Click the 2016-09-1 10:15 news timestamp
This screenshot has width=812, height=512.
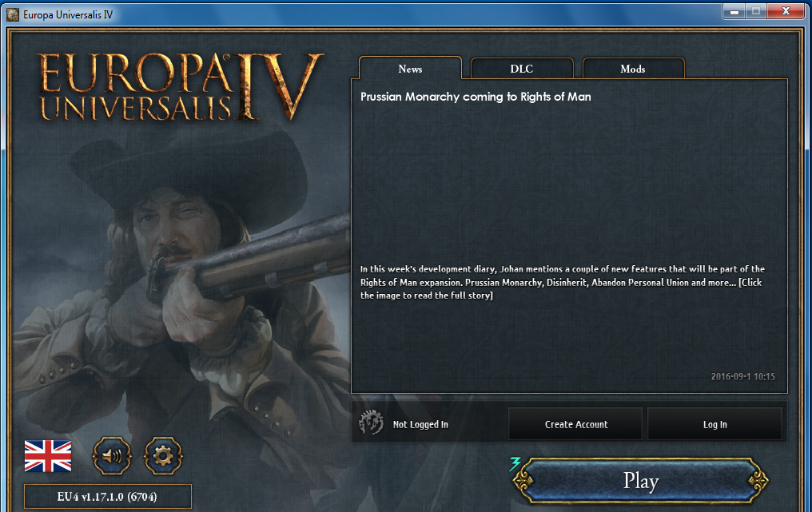[742, 376]
